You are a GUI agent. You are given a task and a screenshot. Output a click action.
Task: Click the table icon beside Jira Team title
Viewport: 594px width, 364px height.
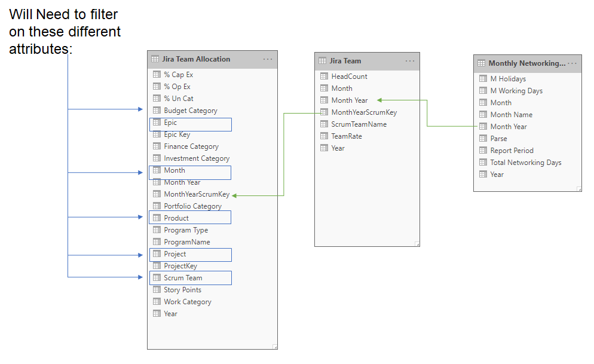point(322,60)
